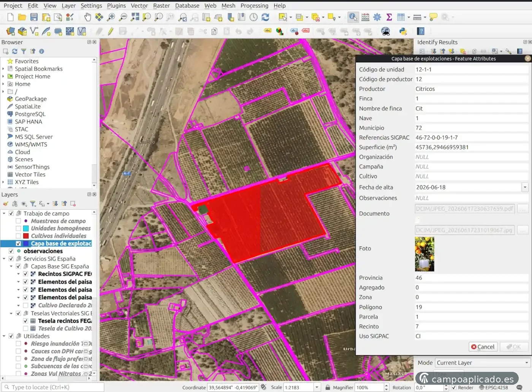Click the Map Tips speech bubble icon

[x=433, y=17]
